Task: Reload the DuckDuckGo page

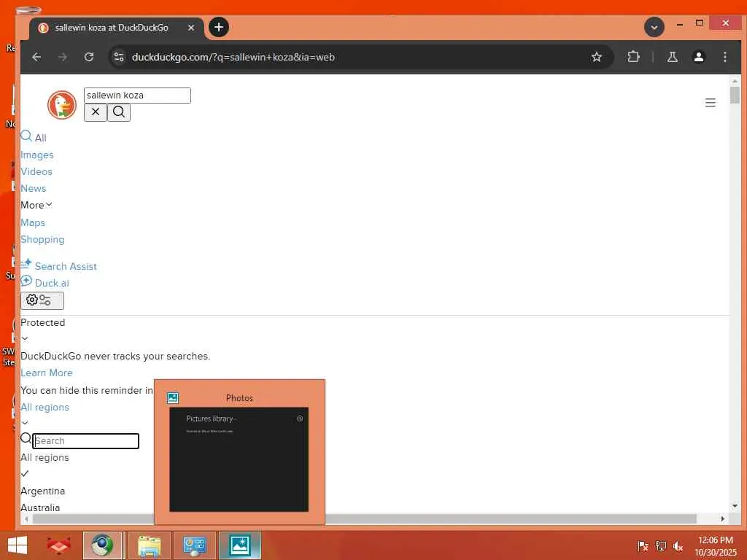Action: coord(88,57)
